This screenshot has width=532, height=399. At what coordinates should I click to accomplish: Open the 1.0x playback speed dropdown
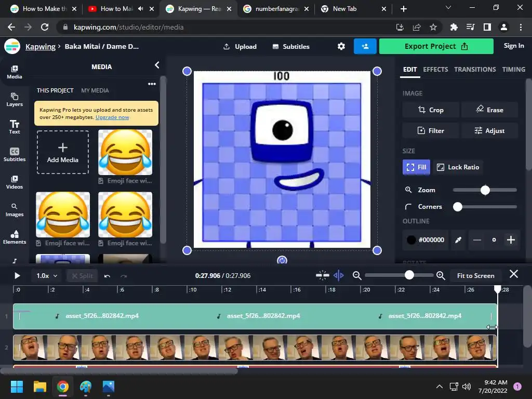pyautogui.click(x=46, y=276)
